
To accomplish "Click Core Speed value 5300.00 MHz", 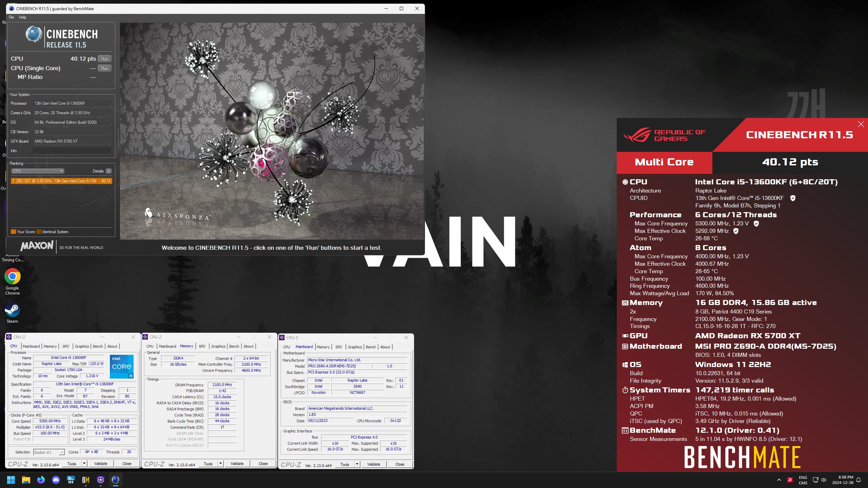I will point(50,421).
